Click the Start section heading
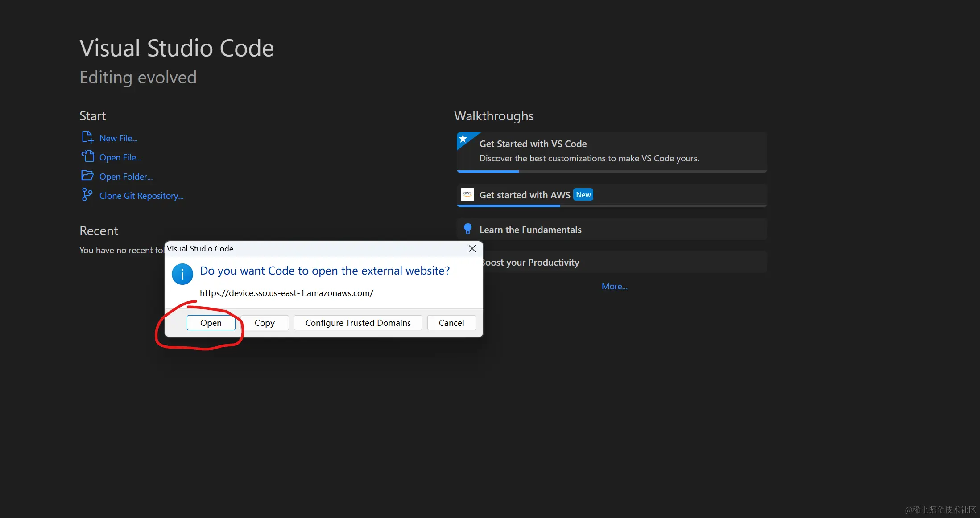This screenshot has height=518, width=980. pos(92,116)
